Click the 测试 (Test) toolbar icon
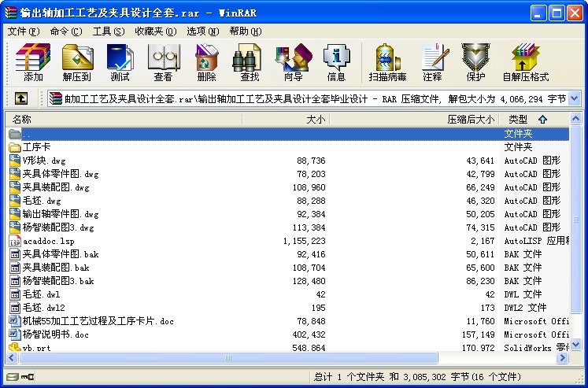Image resolution: width=588 pixels, height=388 pixels. pyautogui.click(x=120, y=63)
